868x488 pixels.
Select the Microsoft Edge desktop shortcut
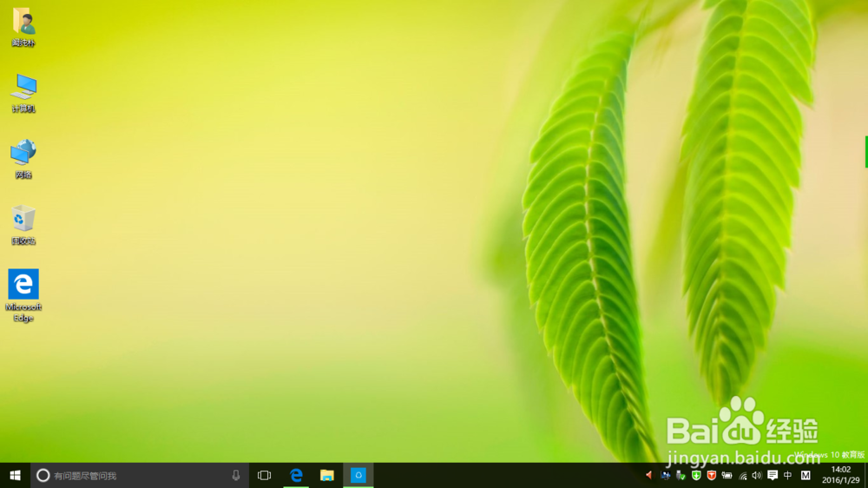23,296
